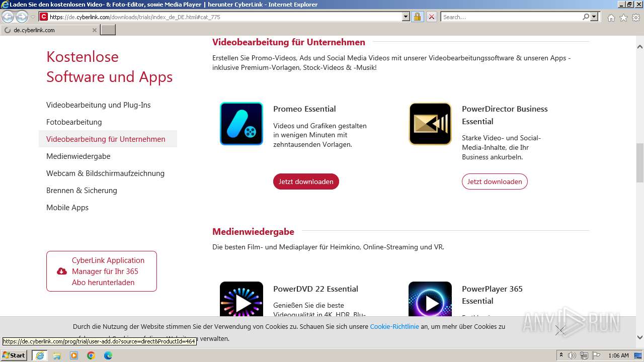Open File Explorer from the taskbar
Viewport: 644px width, 362px height.
pos(57,355)
